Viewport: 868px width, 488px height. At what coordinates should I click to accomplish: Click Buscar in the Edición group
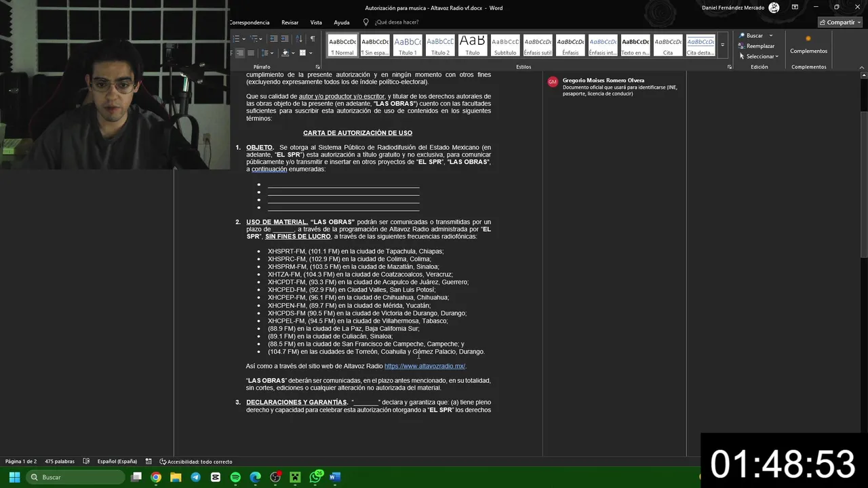tap(751, 35)
